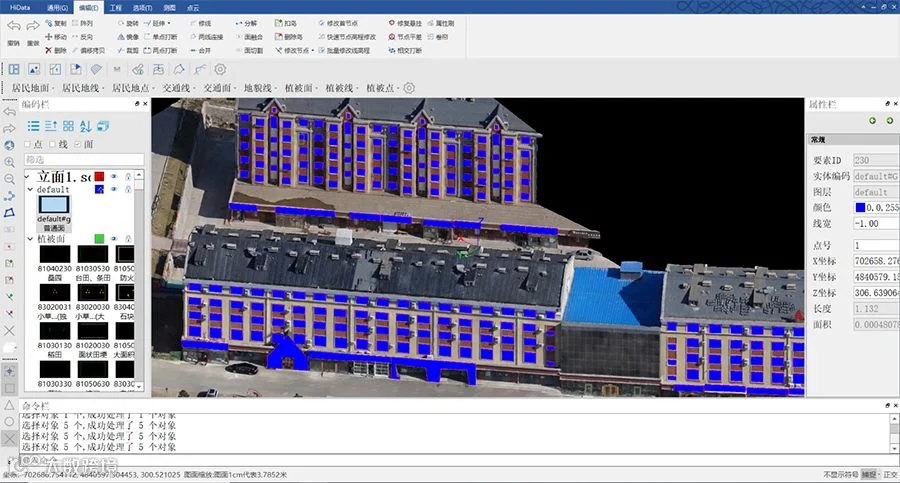Image resolution: width=900 pixels, height=483 pixels.
Task: Collapse the 植被面 tree node
Action: tap(30, 238)
